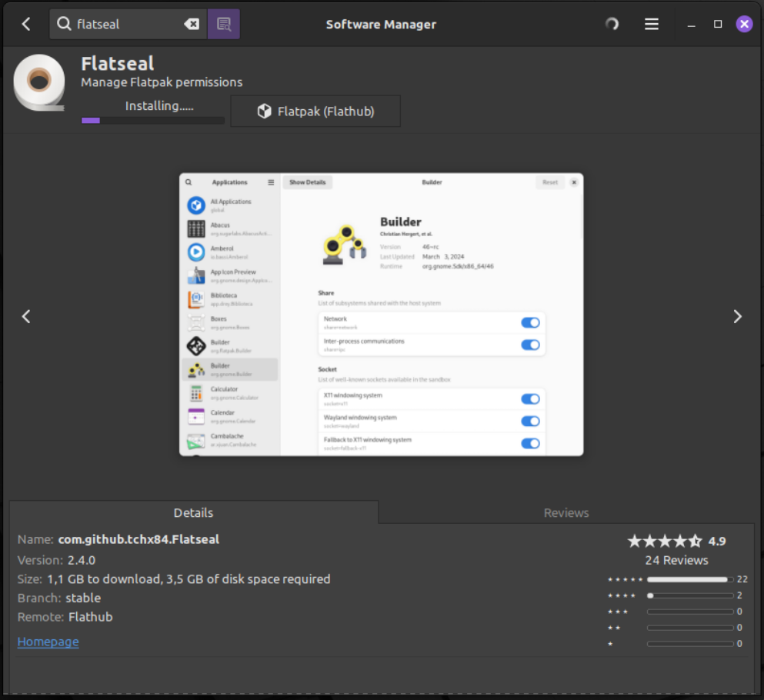The image size is (764, 700).
Task: Open the Homepage link
Action: point(48,642)
